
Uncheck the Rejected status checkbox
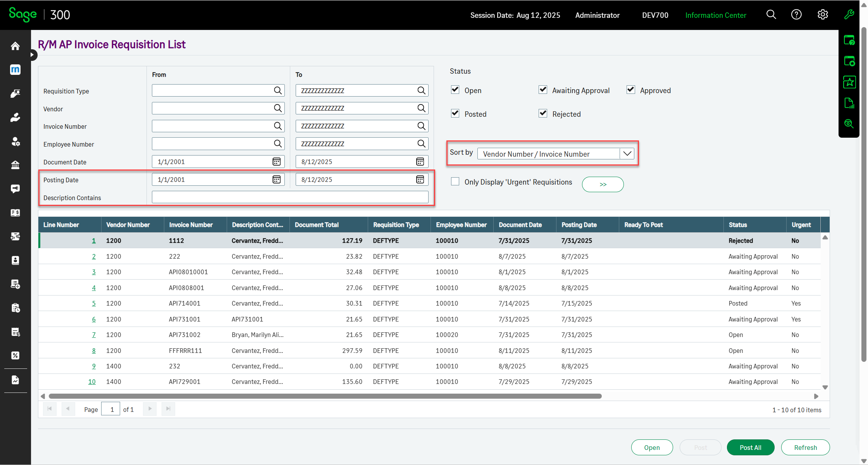pyautogui.click(x=543, y=114)
